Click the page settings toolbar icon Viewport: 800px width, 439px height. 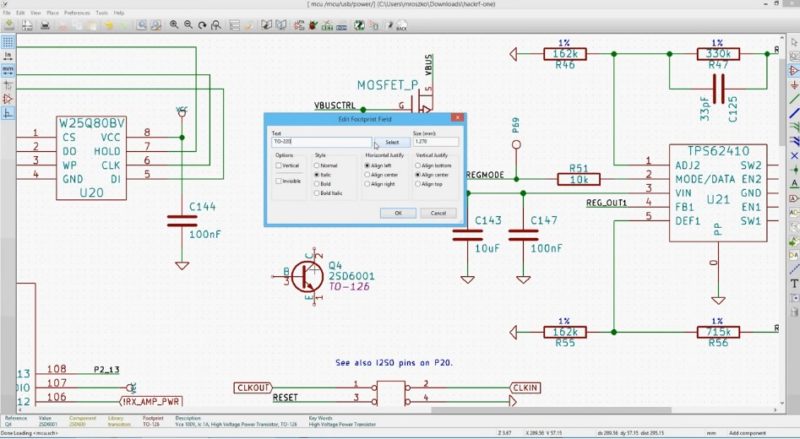(x=27, y=25)
